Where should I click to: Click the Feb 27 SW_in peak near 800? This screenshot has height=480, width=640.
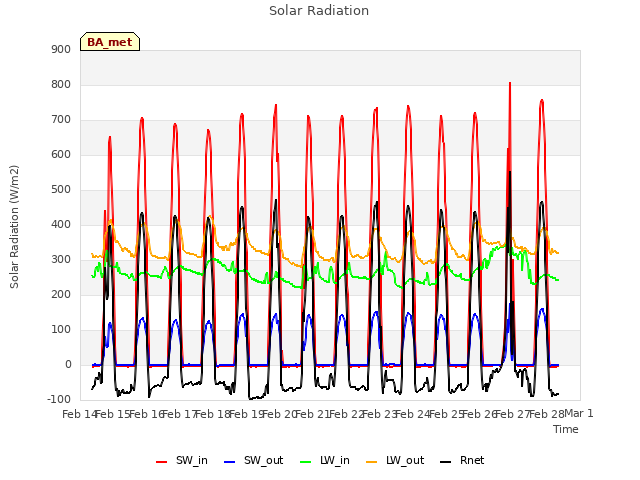[x=510, y=84]
